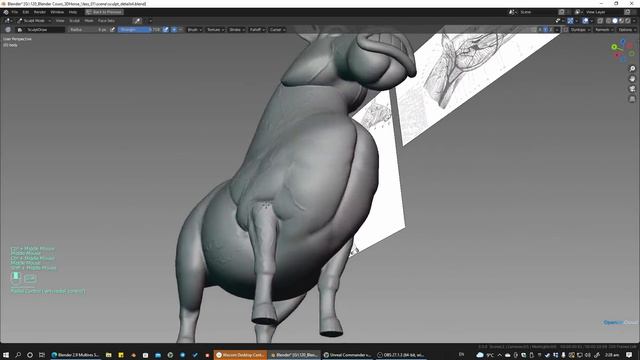Click the taskbar clock
Viewport: 640px width, 360px height.
pyautogui.click(x=611, y=355)
